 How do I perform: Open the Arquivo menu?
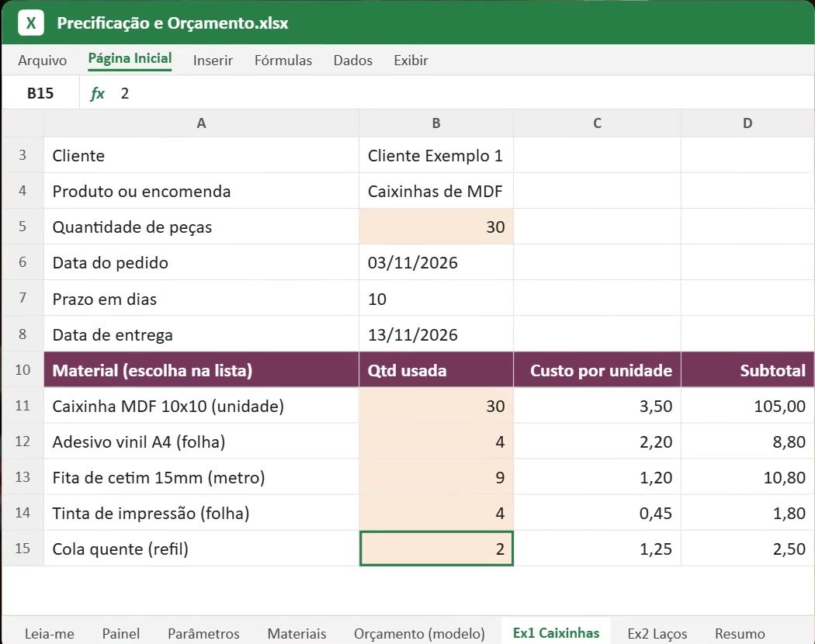(x=42, y=61)
